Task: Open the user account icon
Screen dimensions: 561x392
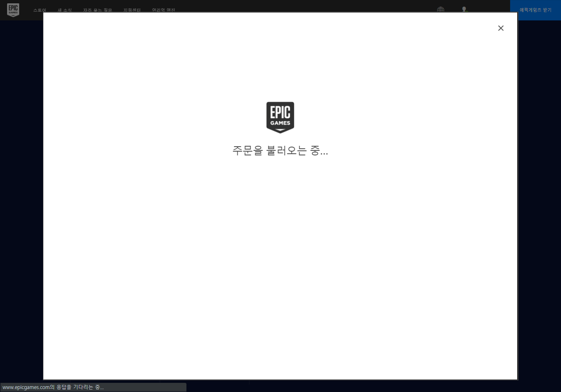Action: pos(465,10)
